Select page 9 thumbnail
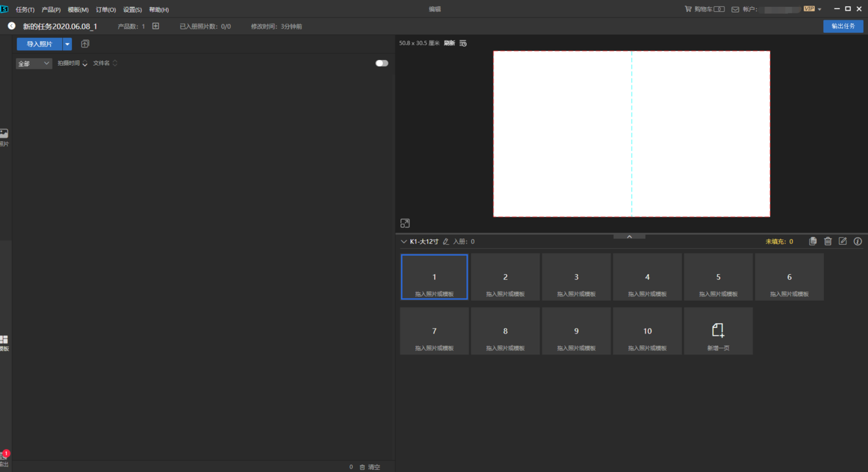 [576, 331]
